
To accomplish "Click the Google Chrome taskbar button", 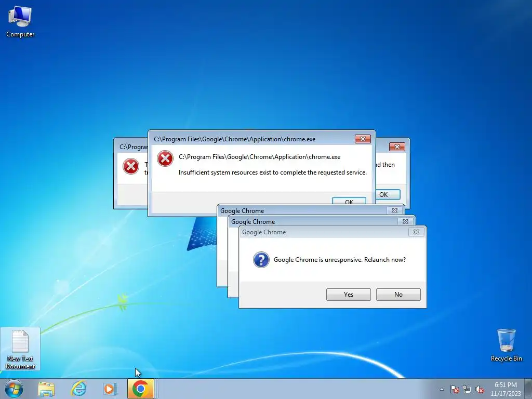I will [x=141, y=389].
